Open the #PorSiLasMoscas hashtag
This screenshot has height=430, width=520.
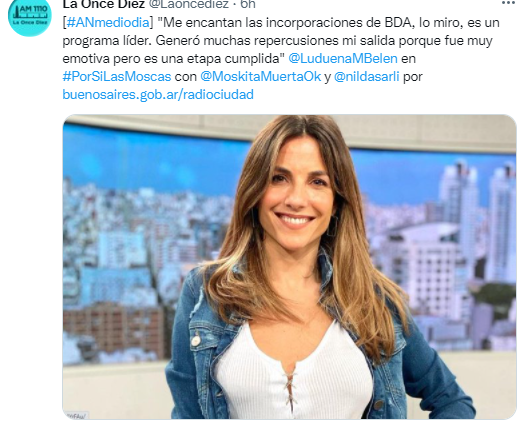click(117, 77)
